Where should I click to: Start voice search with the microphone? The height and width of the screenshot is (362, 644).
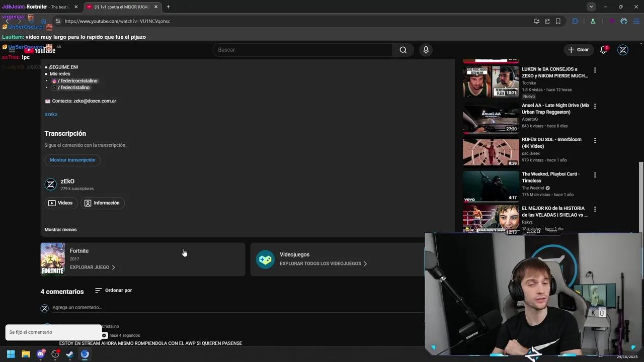point(426,50)
